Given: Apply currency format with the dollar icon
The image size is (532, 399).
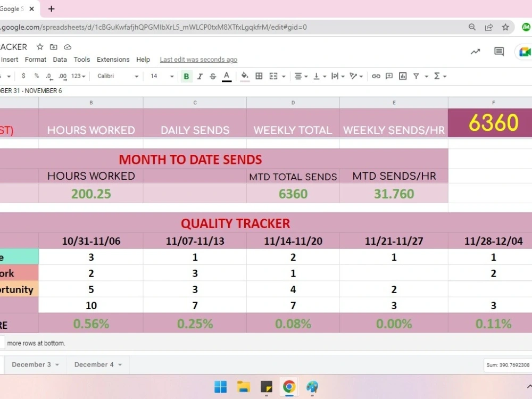Looking at the screenshot, I should [23, 76].
